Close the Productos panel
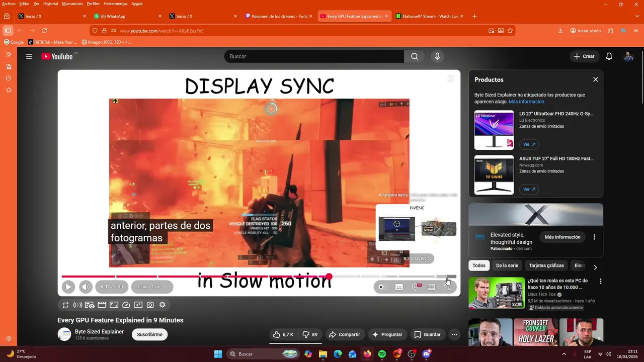The image size is (644, 362). point(596,79)
